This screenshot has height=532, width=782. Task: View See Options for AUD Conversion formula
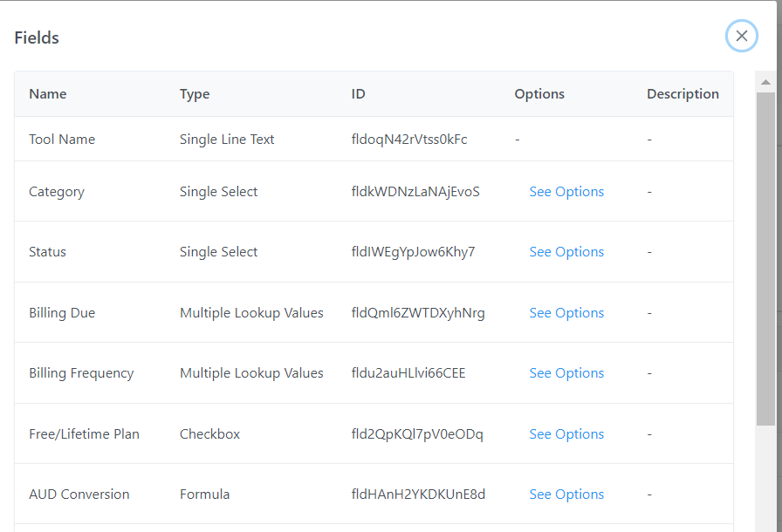point(566,494)
